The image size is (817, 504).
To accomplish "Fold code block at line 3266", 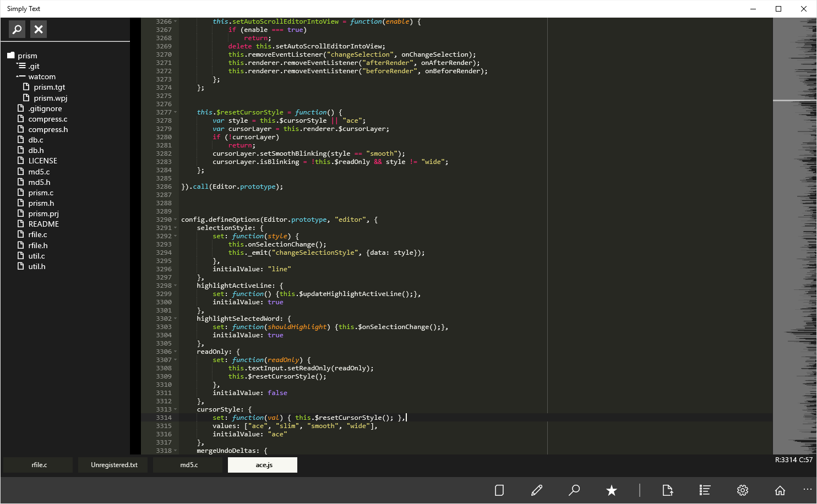I will [x=176, y=21].
